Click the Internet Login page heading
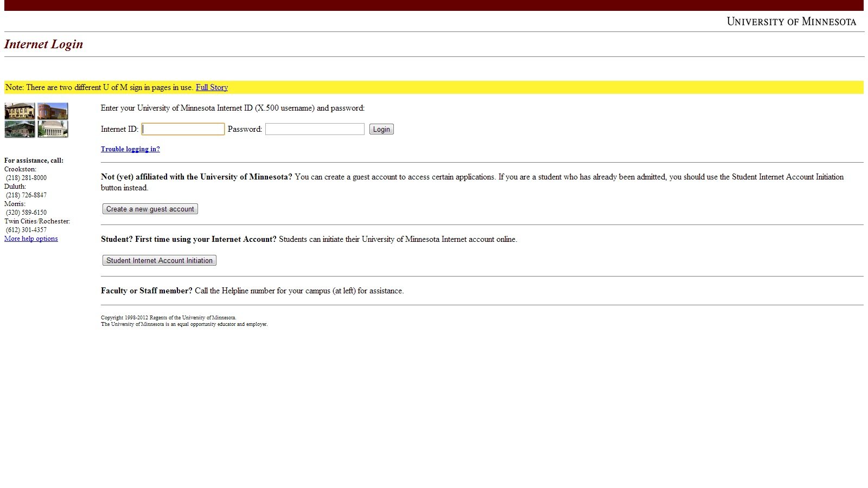The image size is (868, 488). pyautogui.click(x=43, y=44)
